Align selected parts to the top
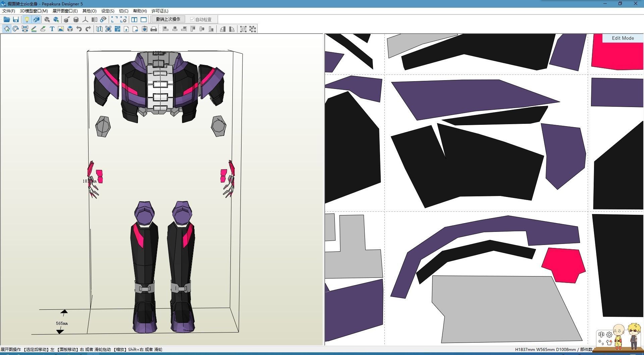 [193, 29]
